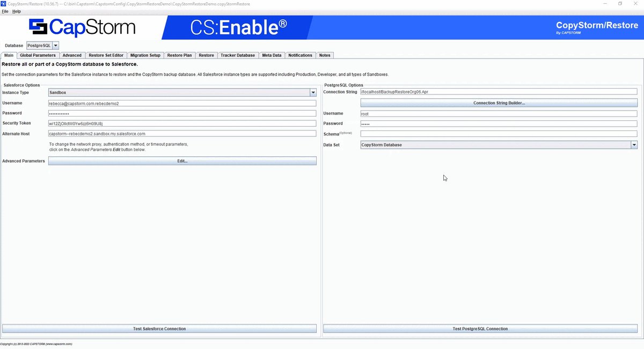This screenshot has width=644, height=349.
Task: Open the Tracker Database tab
Action: coord(238,55)
